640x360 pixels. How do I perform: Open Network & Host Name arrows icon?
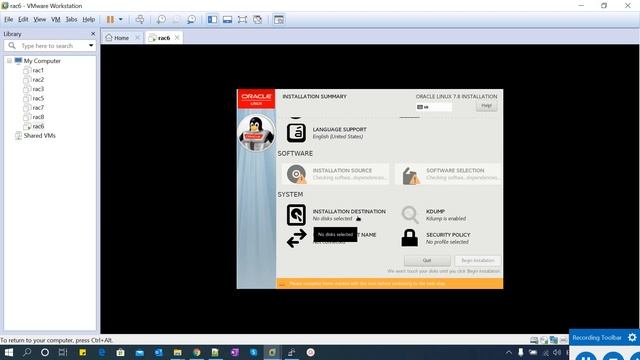(x=296, y=238)
